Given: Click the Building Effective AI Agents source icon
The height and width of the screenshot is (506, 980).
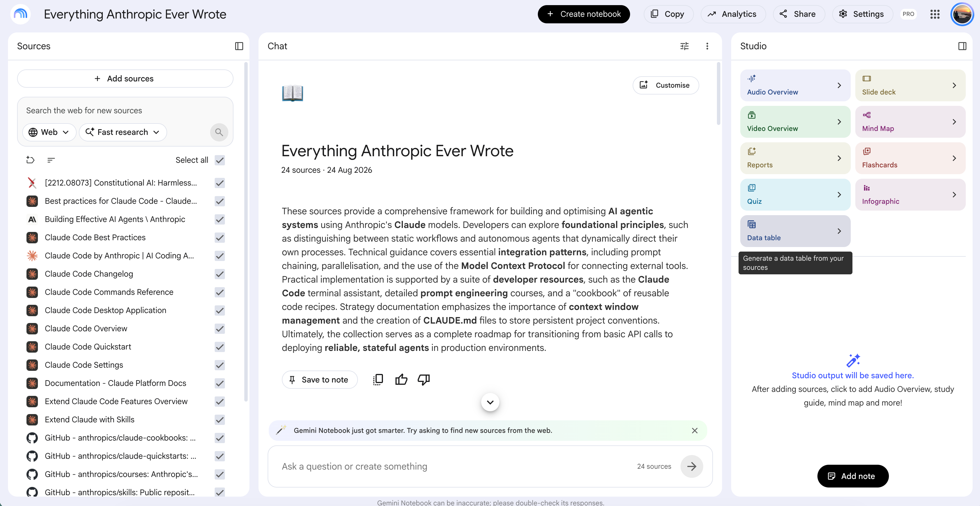Looking at the screenshot, I should 32,219.
